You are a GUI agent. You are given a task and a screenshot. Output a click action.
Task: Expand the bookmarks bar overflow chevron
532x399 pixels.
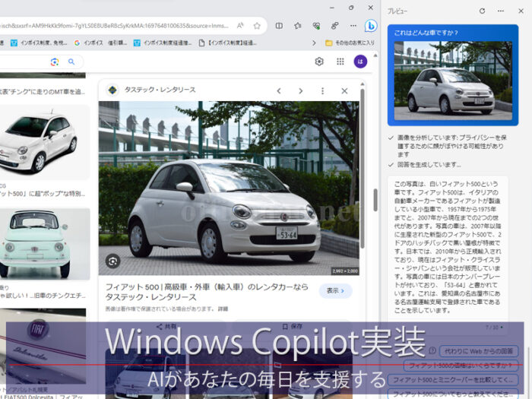[314, 43]
